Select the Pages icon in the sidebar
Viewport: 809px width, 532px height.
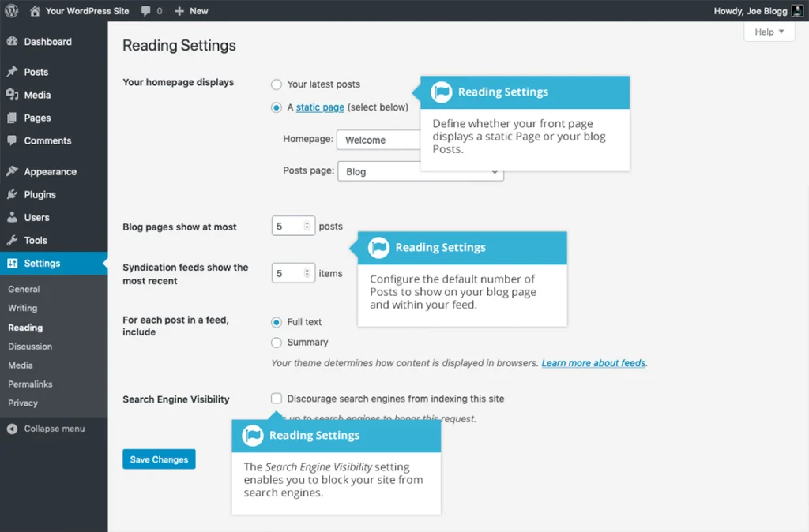[12, 117]
